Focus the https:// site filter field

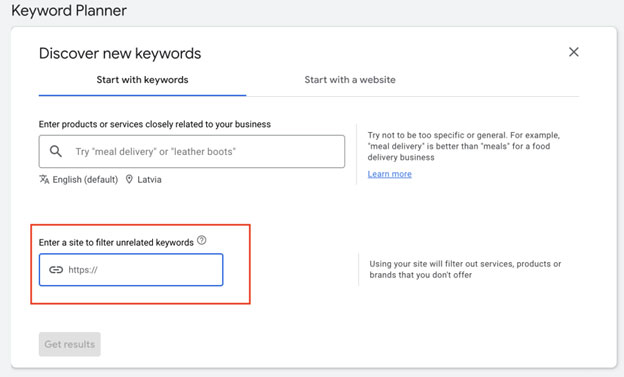point(131,270)
